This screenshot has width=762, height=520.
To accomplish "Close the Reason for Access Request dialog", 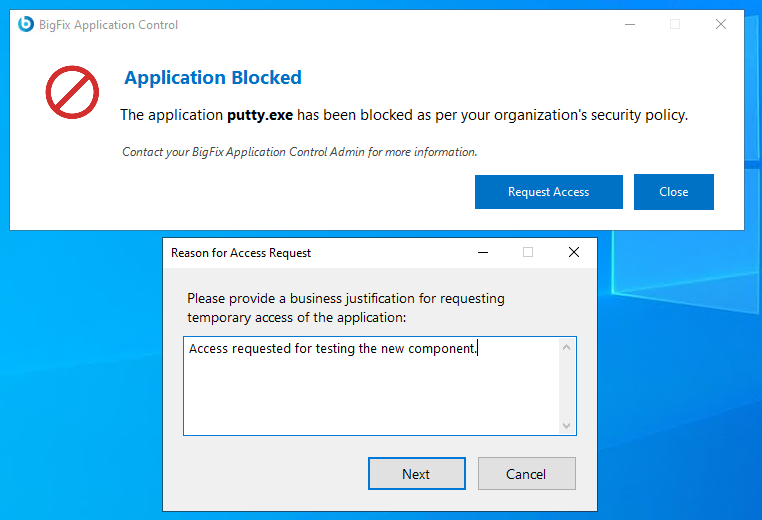I will (574, 253).
